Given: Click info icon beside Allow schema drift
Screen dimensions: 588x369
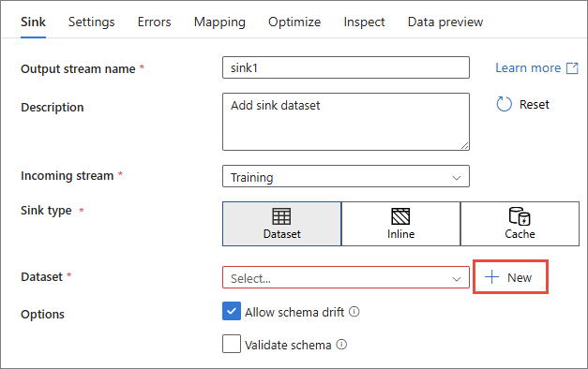Looking at the screenshot, I should pyautogui.click(x=354, y=312).
